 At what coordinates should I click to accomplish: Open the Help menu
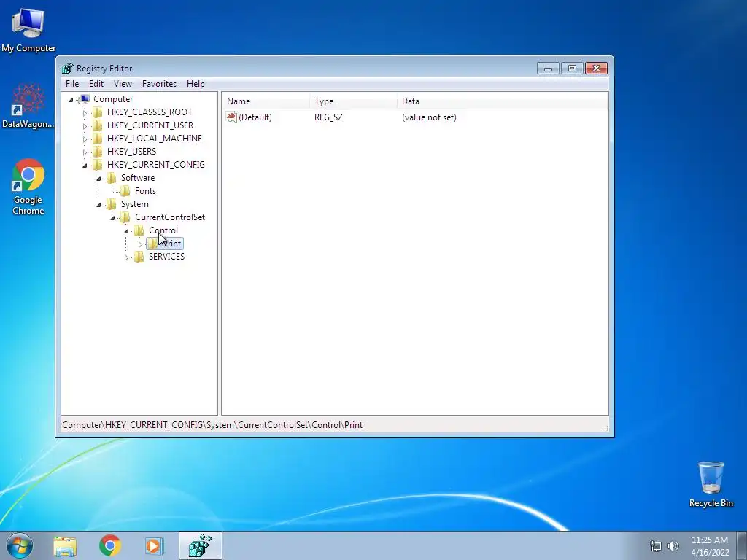[196, 84]
